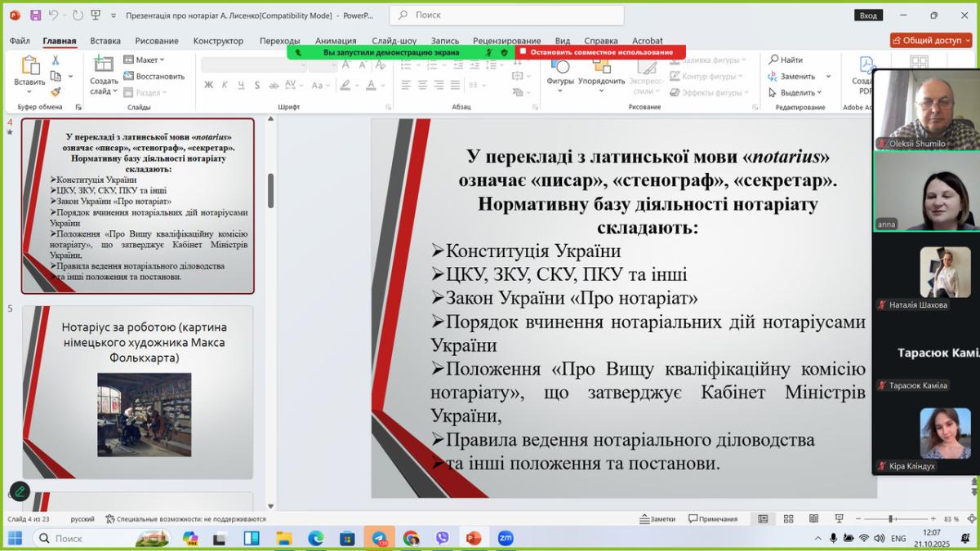The image size is (980, 551).
Task: Click the Save icon in title bar
Action: coord(35,16)
